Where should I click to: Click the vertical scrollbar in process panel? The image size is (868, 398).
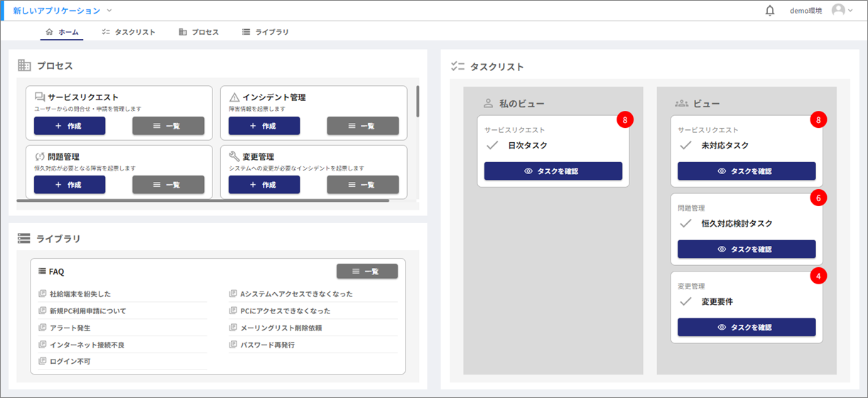click(417, 102)
